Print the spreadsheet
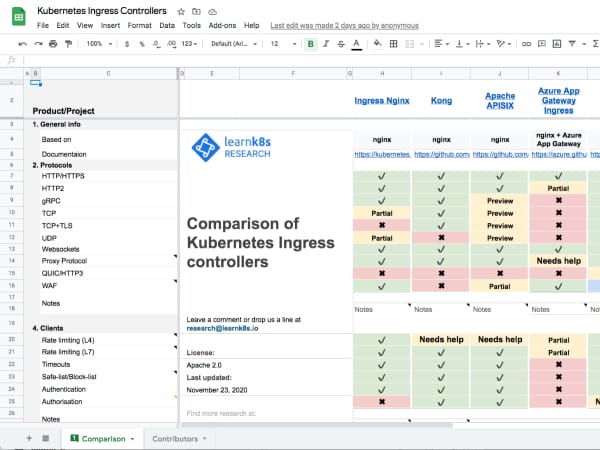This screenshot has height=450, width=600. [53, 44]
